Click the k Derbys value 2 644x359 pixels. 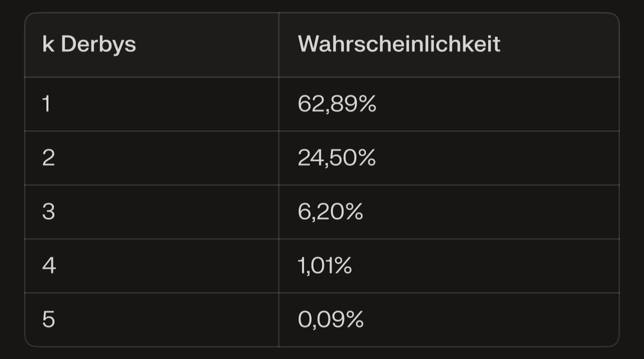coord(48,157)
